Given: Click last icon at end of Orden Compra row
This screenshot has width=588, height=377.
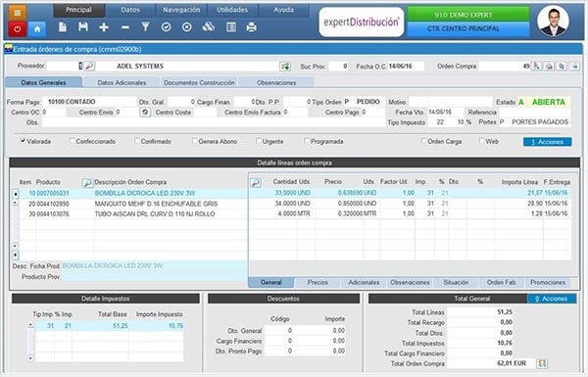Looking at the screenshot, I should (x=574, y=66).
